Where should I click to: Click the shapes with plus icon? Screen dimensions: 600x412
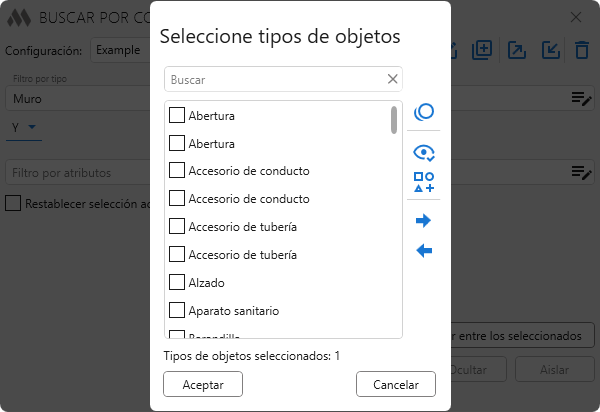424,182
